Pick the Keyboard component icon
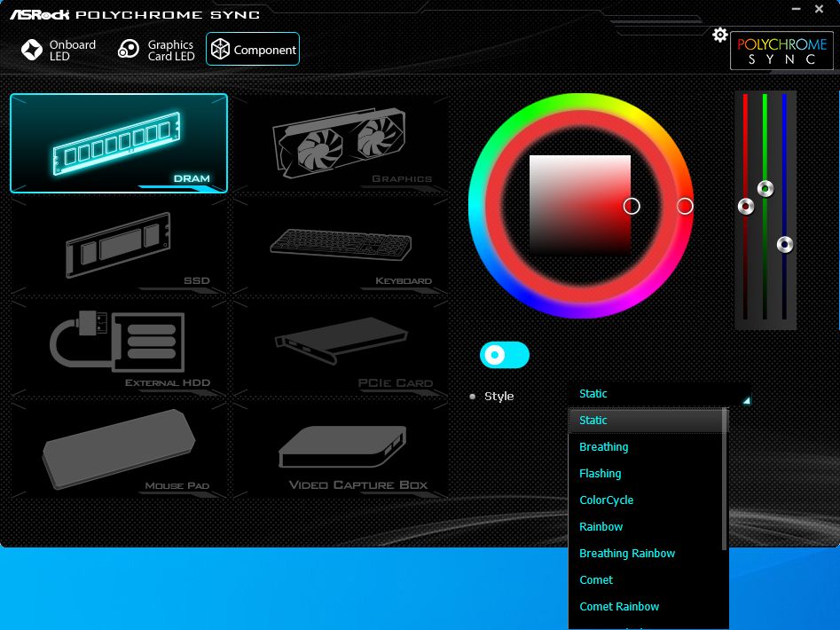Viewport: 840px width, 630px height. (341, 246)
